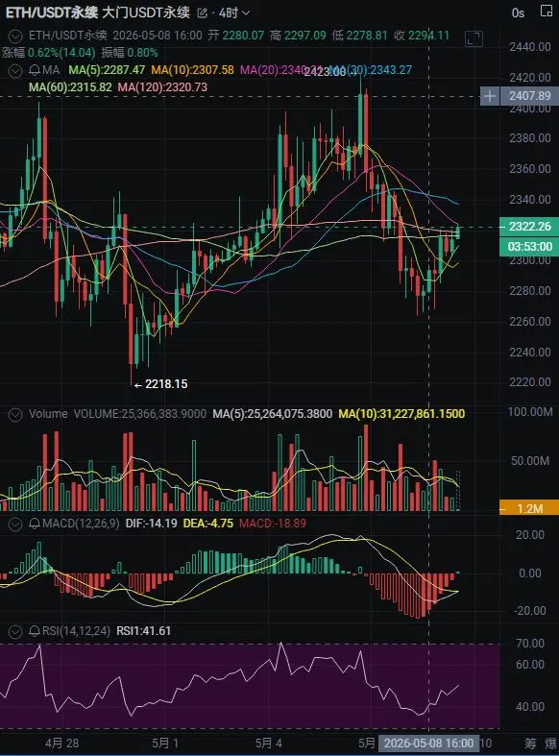559x756 pixels.
Task: Click the 2026-05-08 16:00 time tag
Action: click(x=428, y=743)
